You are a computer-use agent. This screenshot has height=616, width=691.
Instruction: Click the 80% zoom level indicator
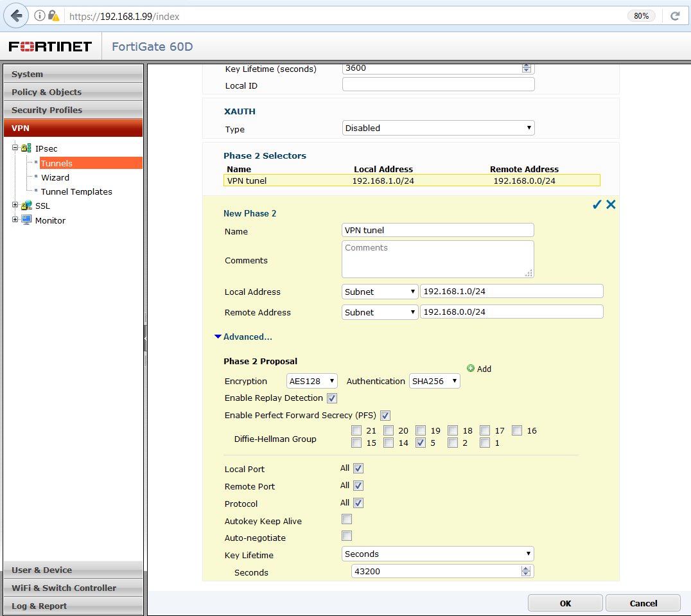point(641,16)
